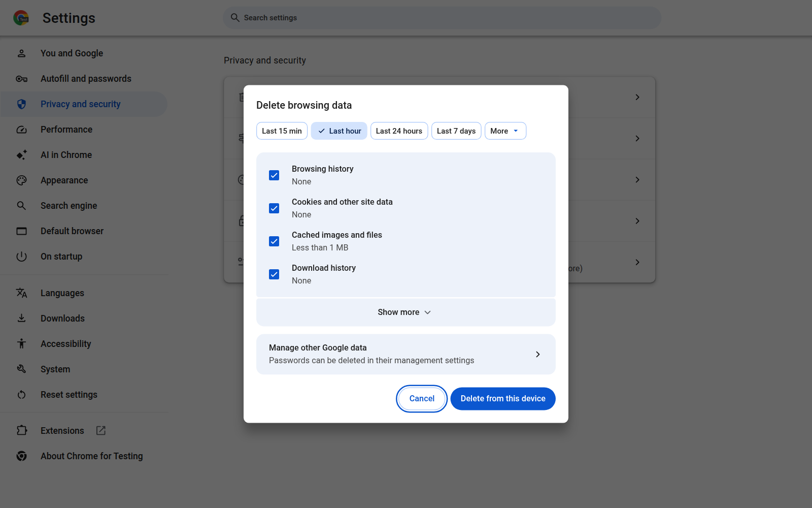Click the Chrome logo icon beside Settings
This screenshot has width=812, height=508.
[x=21, y=18]
